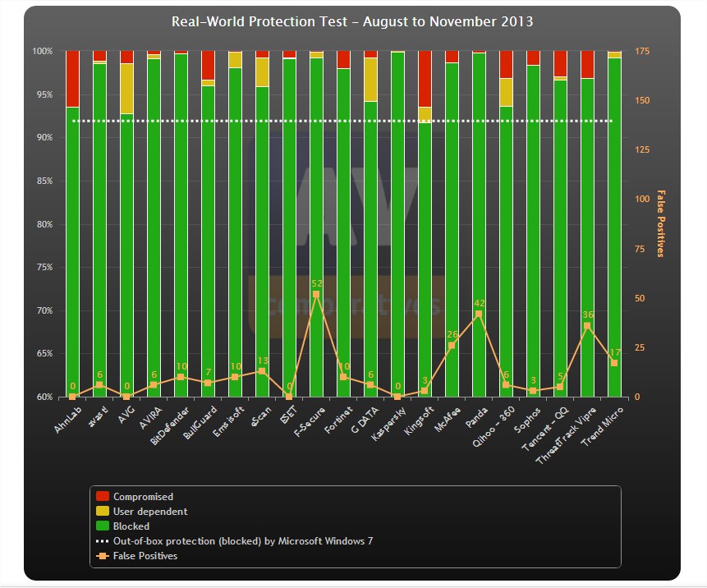Select the chart title Real-World Protection Test
The height and width of the screenshot is (588, 707).
(352, 21)
